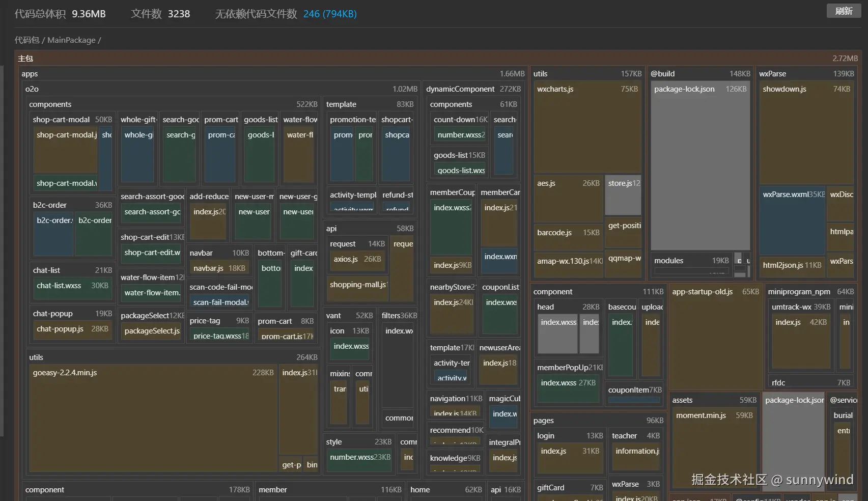868x501 pixels.
Task: Open the dynamicComponent folder header
Action: pyautogui.click(x=460, y=89)
